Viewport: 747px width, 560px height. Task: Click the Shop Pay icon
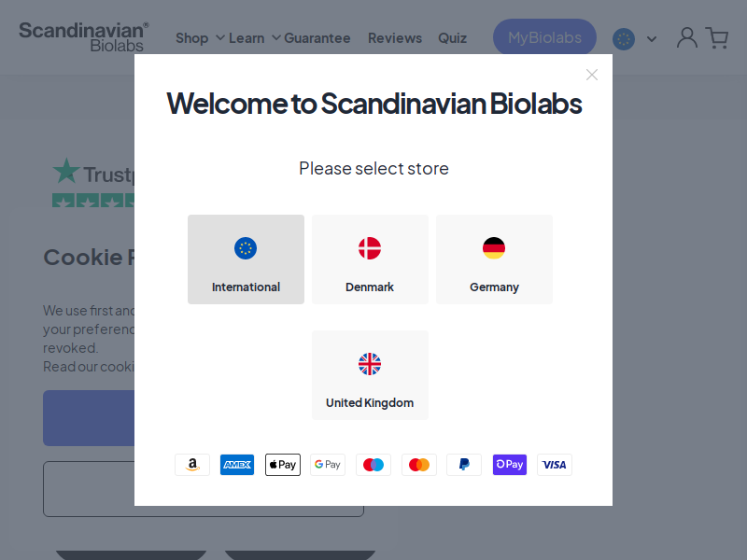pyautogui.click(x=509, y=464)
